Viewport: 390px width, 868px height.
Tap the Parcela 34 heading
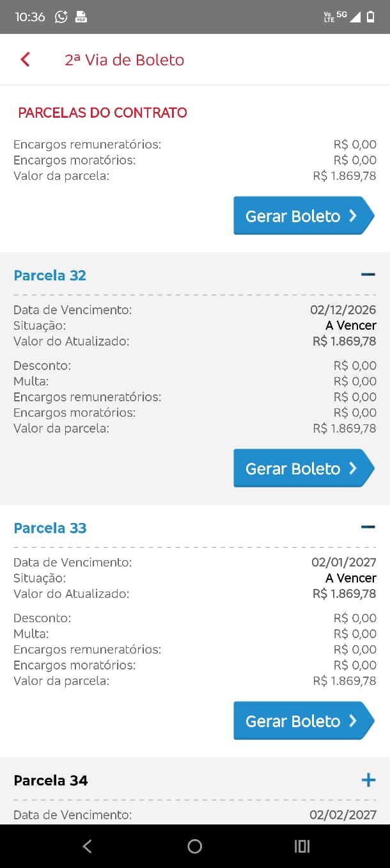click(51, 780)
